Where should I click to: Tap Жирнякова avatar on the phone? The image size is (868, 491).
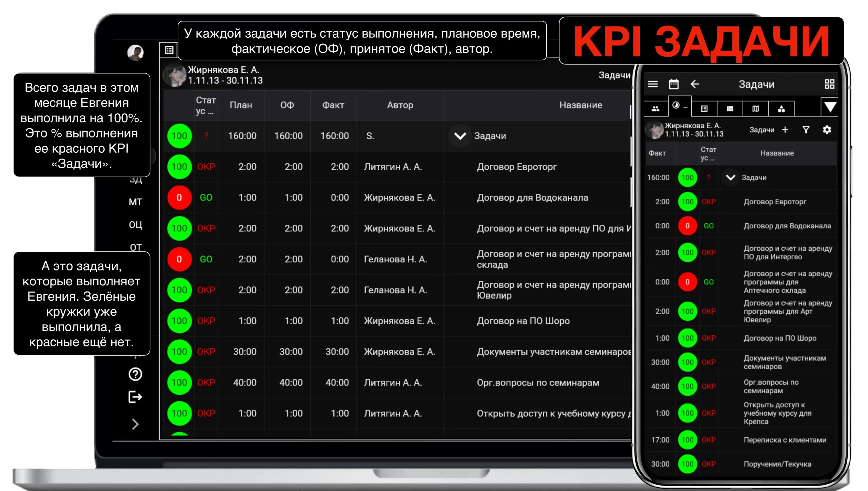click(x=654, y=130)
